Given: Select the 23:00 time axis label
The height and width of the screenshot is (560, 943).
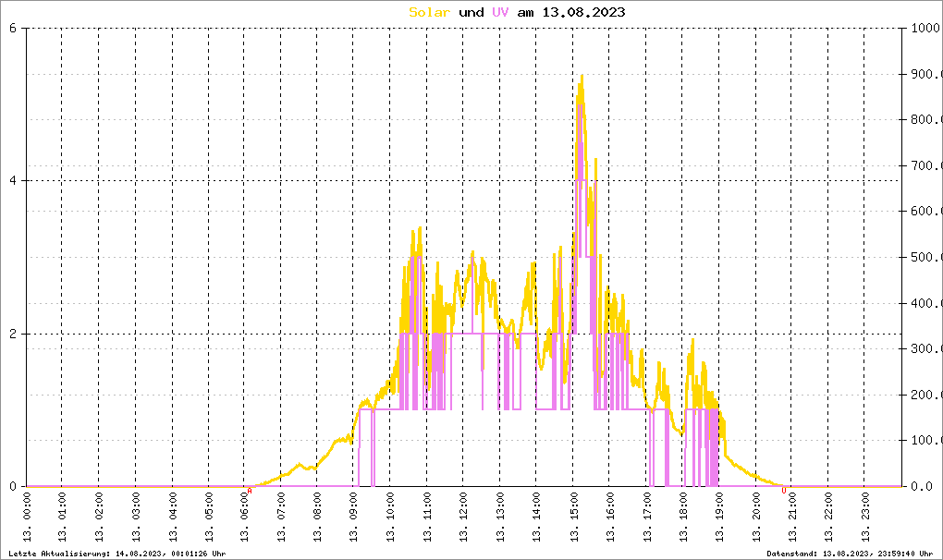Looking at the screenshot, I should pyautogui.click(x=864, y=517).
